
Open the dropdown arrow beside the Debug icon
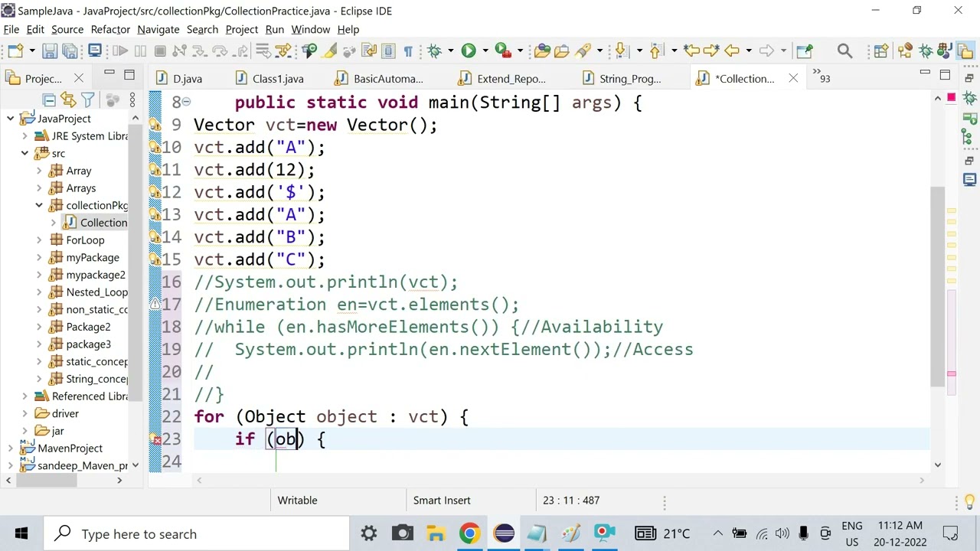450,51
